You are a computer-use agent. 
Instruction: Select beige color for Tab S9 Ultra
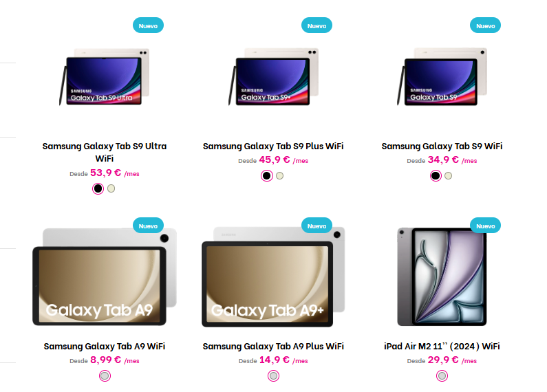(111, 188)
